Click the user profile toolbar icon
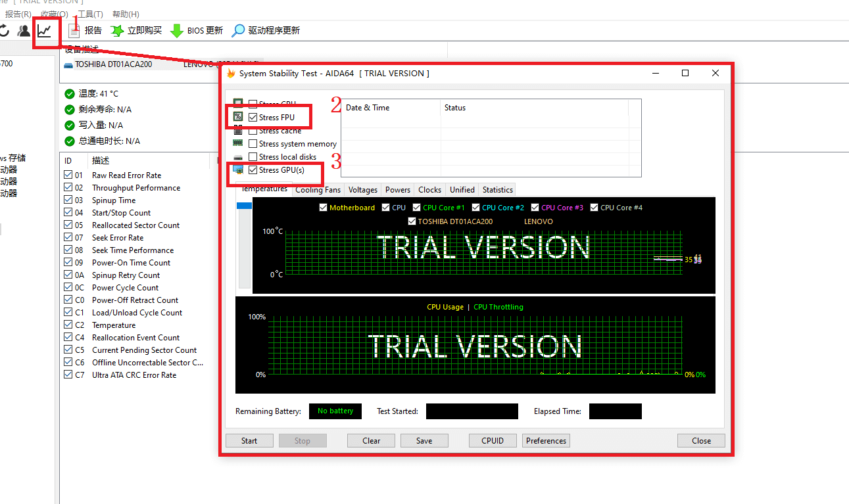The image size is (849, 504). pyautogui.click(x=24, y=31)
